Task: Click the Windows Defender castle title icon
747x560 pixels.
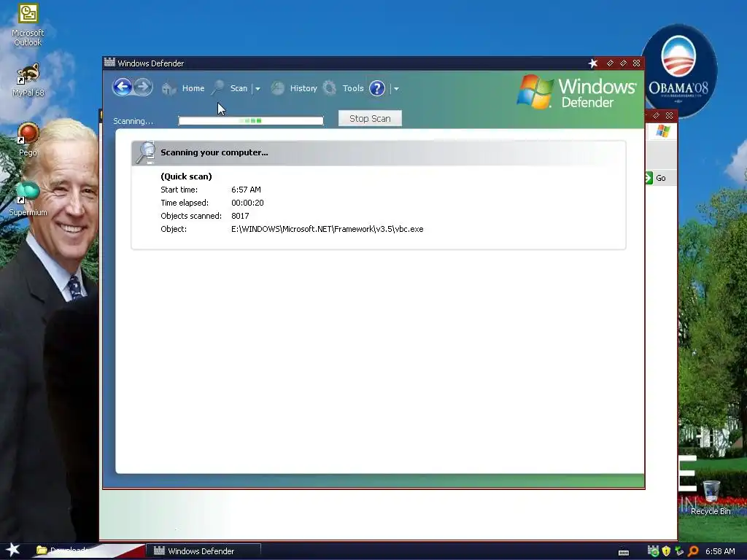Action: click(x=109, y=63)
